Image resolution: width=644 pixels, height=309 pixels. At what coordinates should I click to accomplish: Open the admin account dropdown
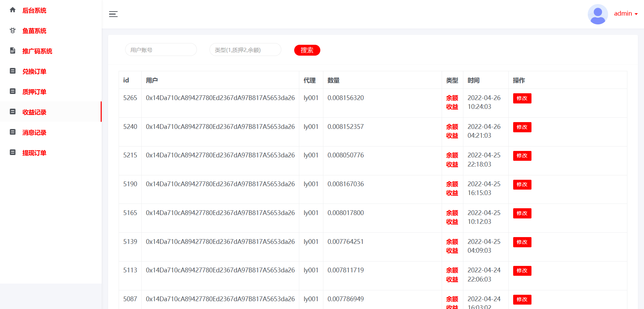[x=626, y=14]
